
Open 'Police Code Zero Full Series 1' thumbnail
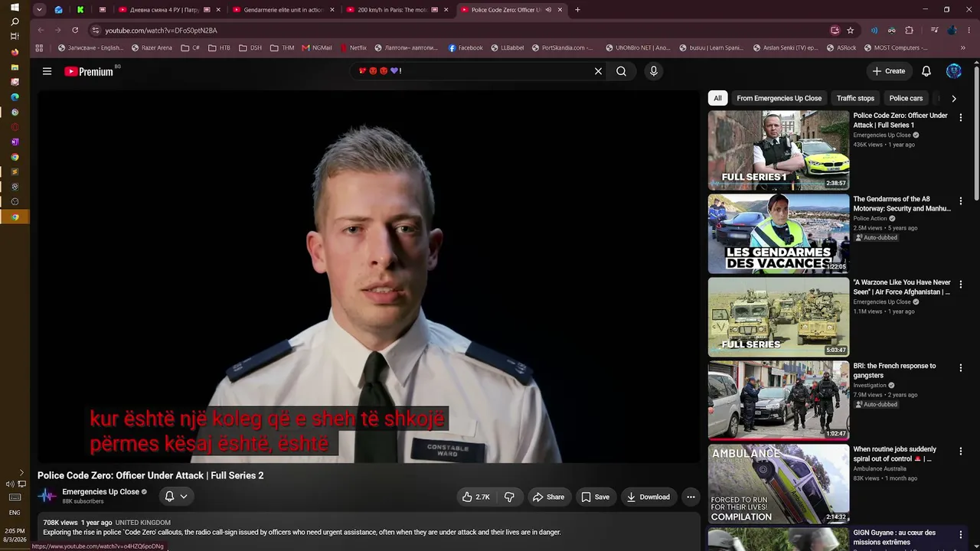(778, 150)
